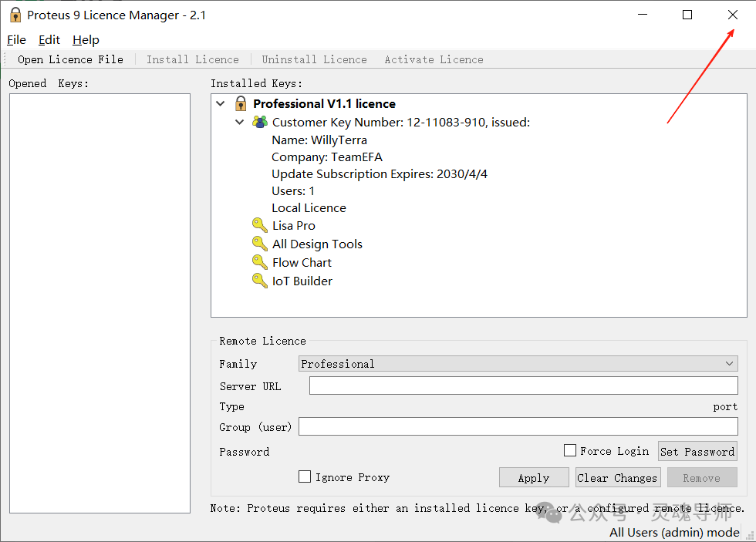This screenshot has width=756, height=542.
Task: Select the All Design Tools key icon
Action: click(259, 244)
